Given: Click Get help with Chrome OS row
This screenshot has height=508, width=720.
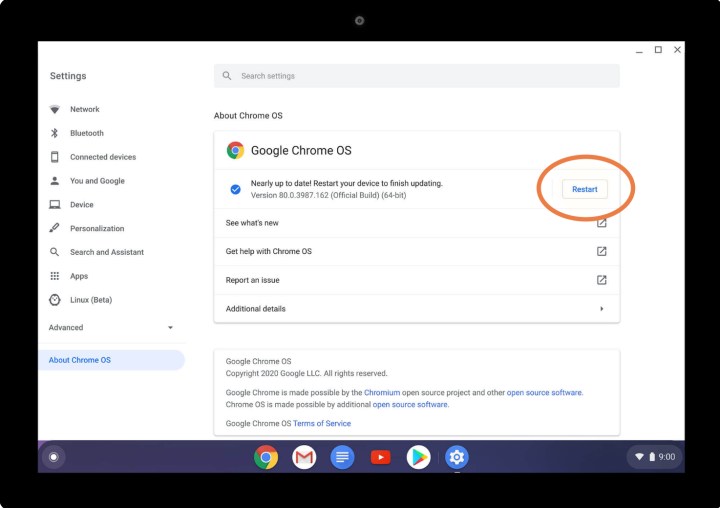Looking at the screenshot, I should (x=416, y=252).
